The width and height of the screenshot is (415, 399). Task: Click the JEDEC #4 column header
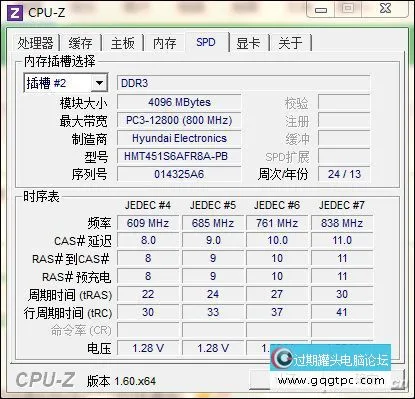[x=148, y=205]
